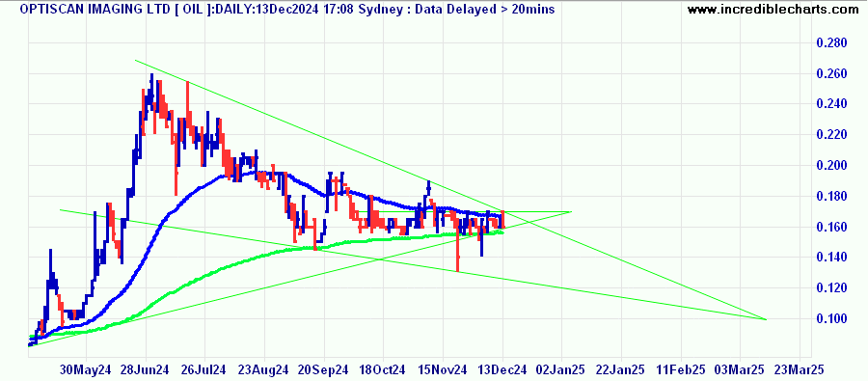Click the long red candle low near 0.130
Viewport: 868px width, 381px height.
pyautogui.click(x=458, y=271)
